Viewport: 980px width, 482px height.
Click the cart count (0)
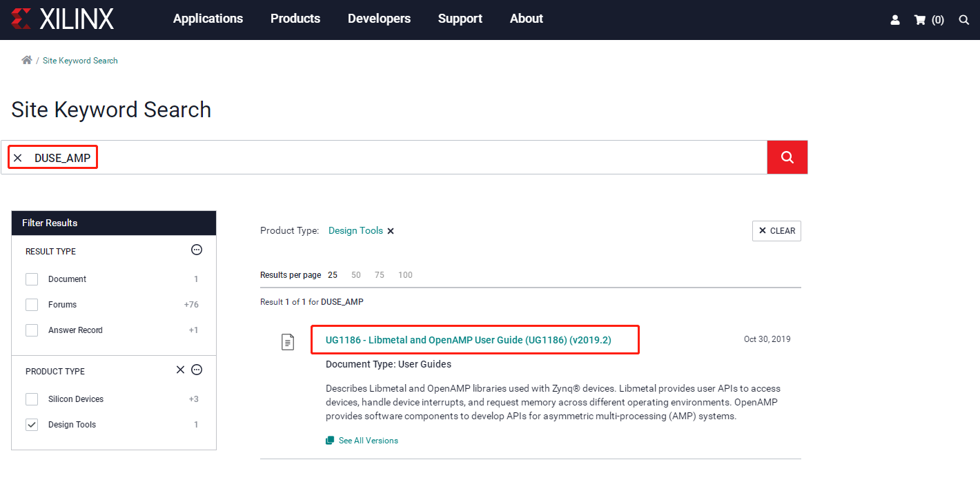click(938, 20)
